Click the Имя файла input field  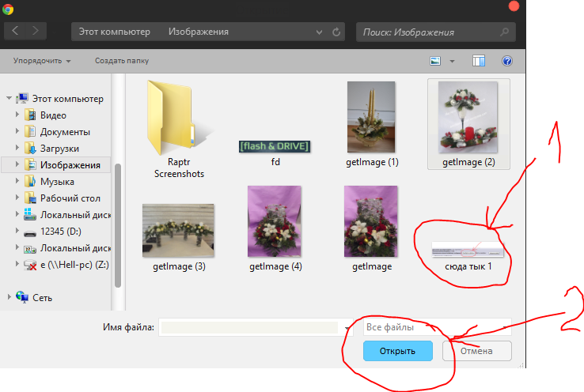249,327
